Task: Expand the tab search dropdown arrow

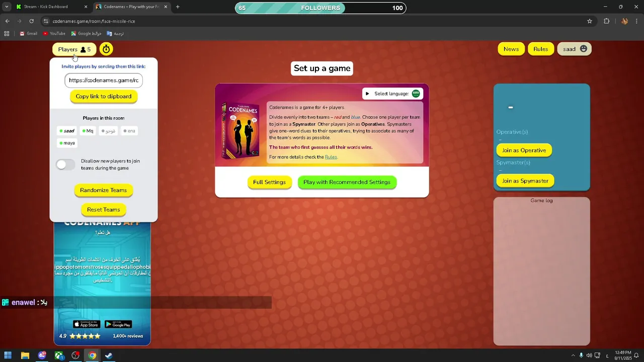Action: pyautogui.click(x=7, y=7)
